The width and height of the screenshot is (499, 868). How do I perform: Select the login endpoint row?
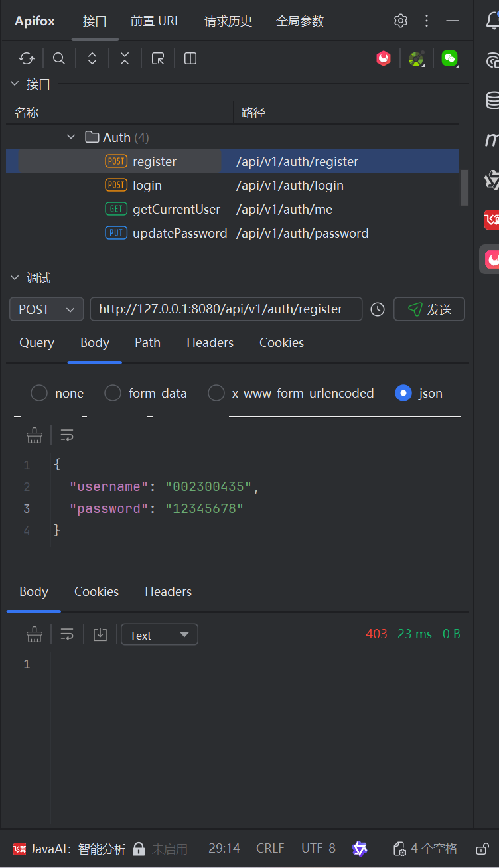point(232,185)
